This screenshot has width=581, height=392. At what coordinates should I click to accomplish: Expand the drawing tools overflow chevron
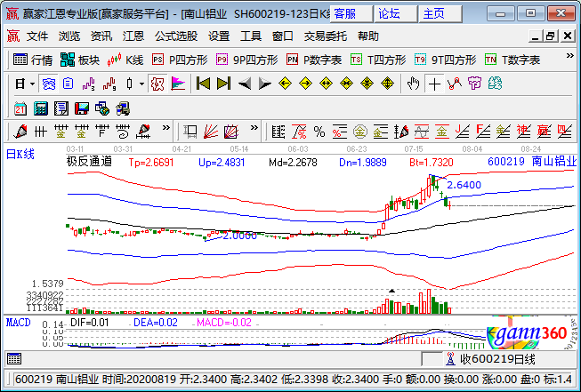(x=166, y=128)
